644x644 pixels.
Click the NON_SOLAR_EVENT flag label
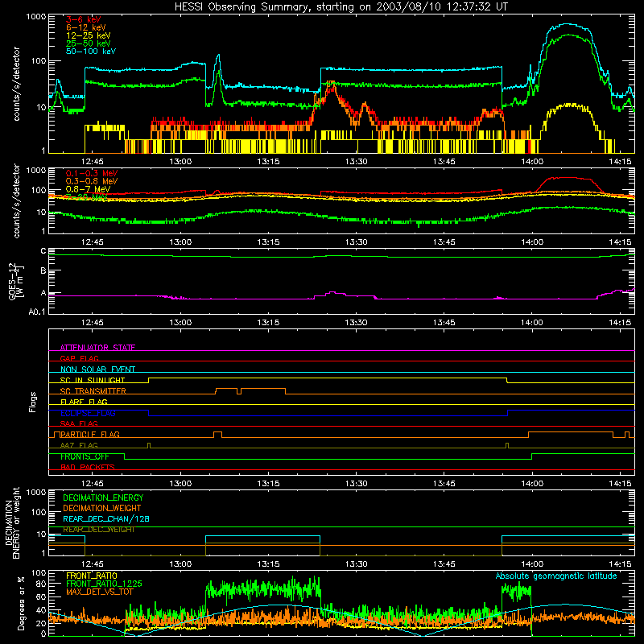click(x=97, y=369)
